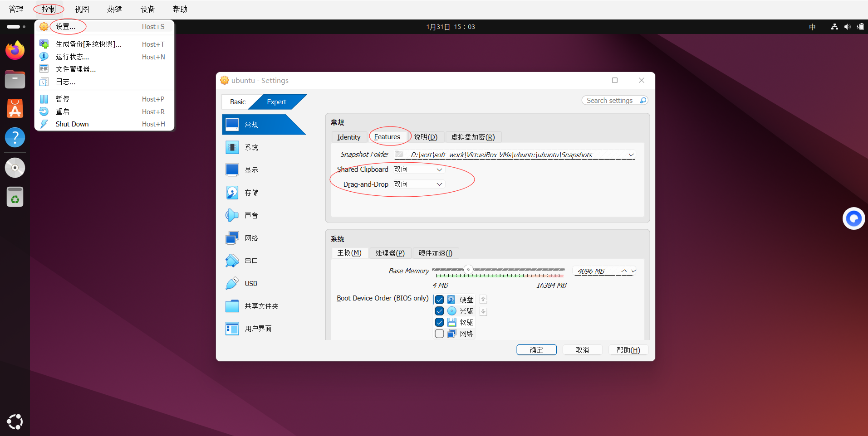Screen dimensions: 868x436
Task: Uncheck the 硬盘 boot device checkbox
Action: 439,300
